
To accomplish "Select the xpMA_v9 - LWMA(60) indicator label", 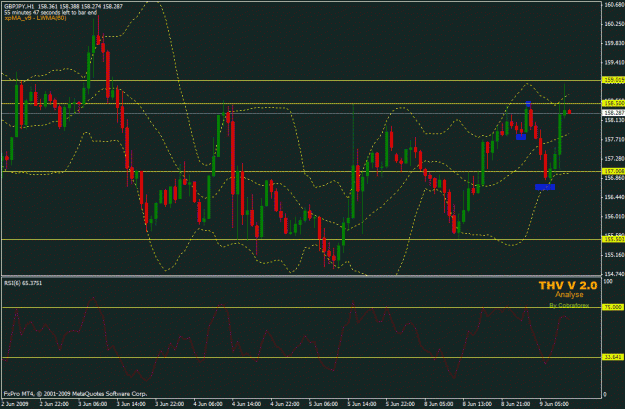I will point(35,18).
